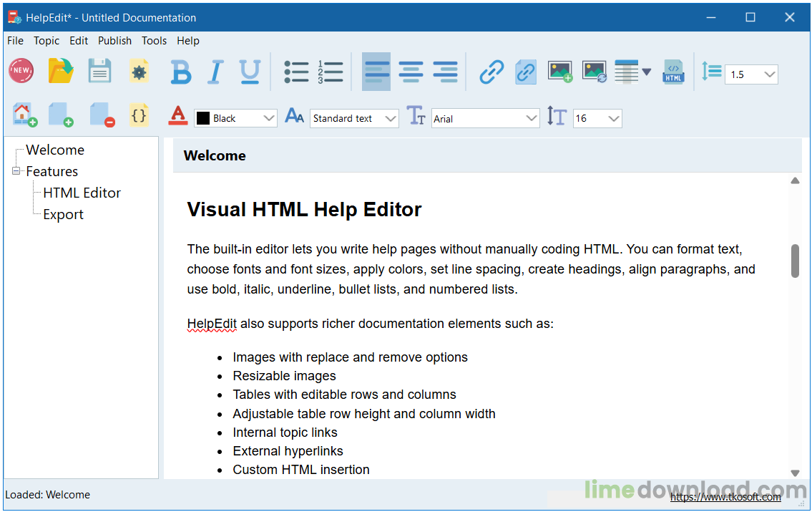Screen dimensions: 812x512
Task: Click the line spacing icon
Action: click(712, 72)
